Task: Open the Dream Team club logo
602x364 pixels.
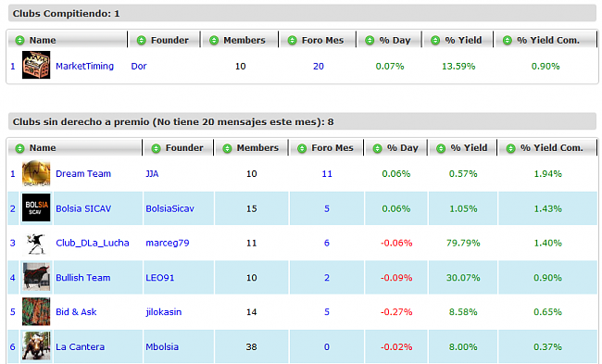Action: (x=36, y=173)
